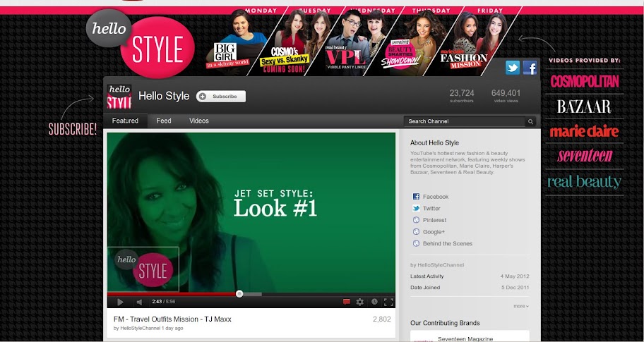This screenshot has height=342, width=644.
Task: Click the Search Channel input field
Action: (465, 121)
